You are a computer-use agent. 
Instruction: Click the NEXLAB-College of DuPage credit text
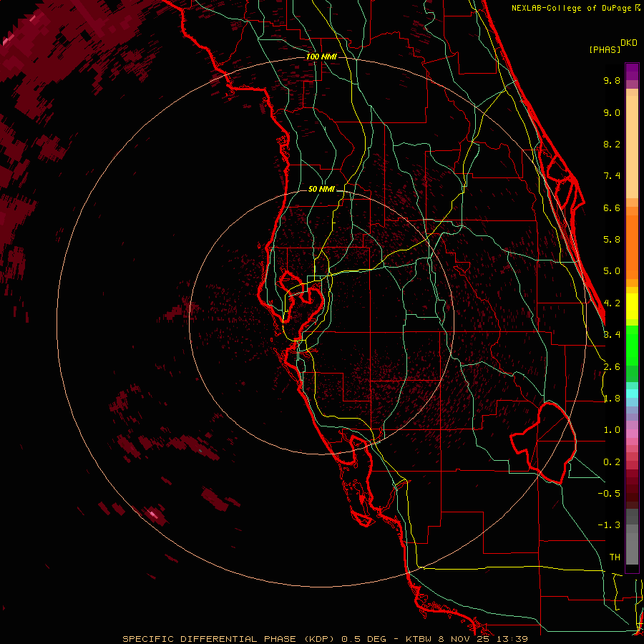(x=572, y=8)
